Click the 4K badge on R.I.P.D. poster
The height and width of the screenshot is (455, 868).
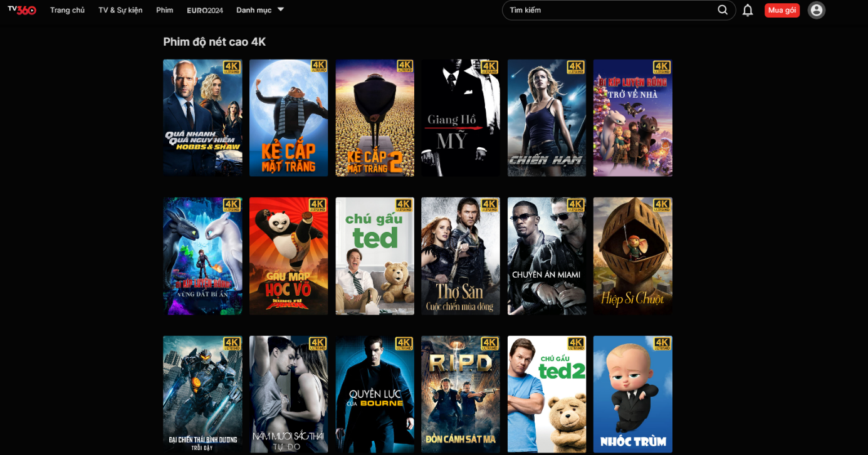(490, 343)
